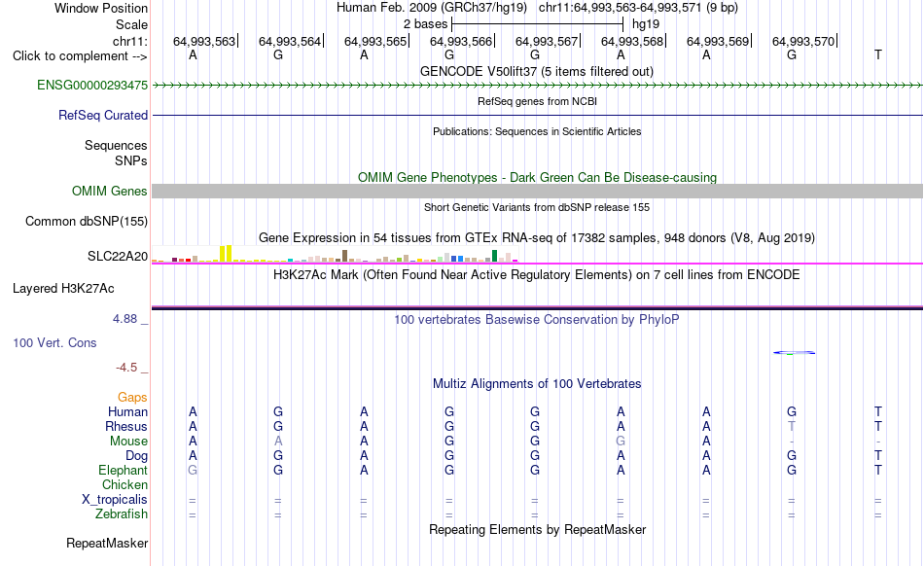Open the 'OMIM Gene Phenotypes' track title
Image resolution: width=924 pixels, height=566 pixels.
[537, 177]
